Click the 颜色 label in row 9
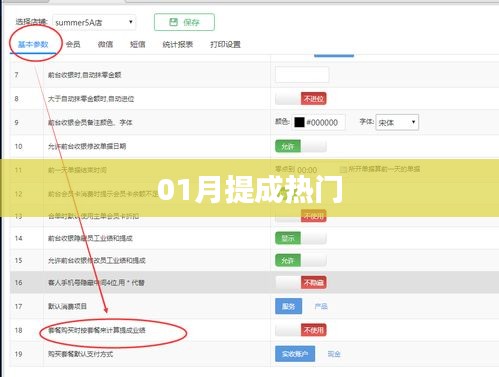Viewport: 499px width, 377px height. point(282,122)
